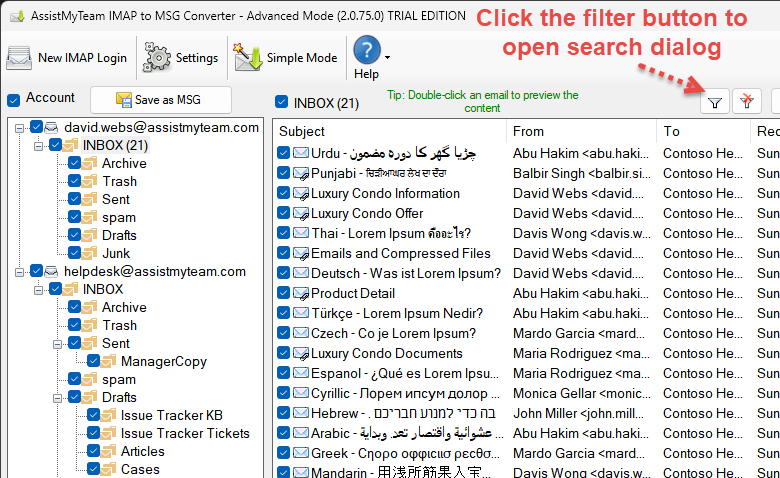Select the Issue Tracker Tickets folder
The image size is (780, 478).
[185, 433]
